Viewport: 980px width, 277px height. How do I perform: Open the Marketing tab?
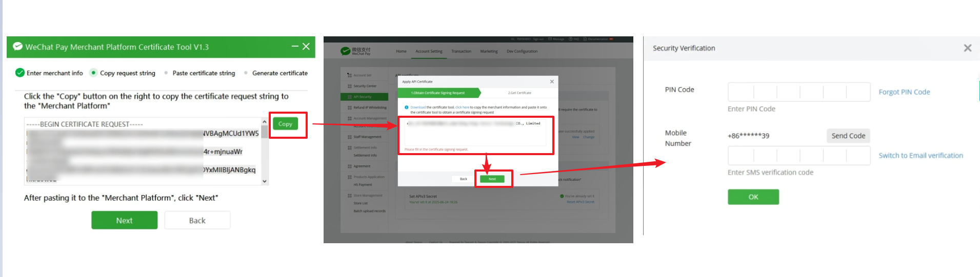489,51
